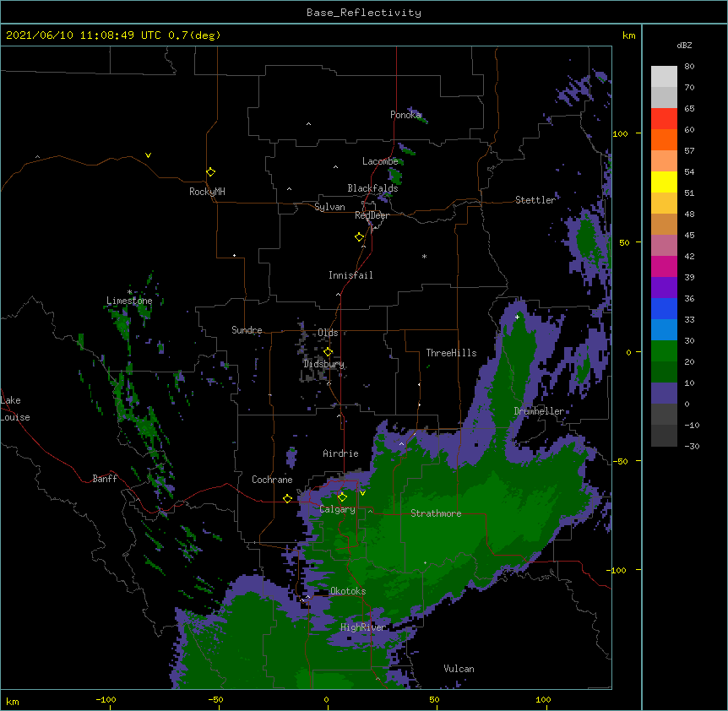Select the yellow diamond marker south of RedDeer
728x711 pixels.
point(359,237)
